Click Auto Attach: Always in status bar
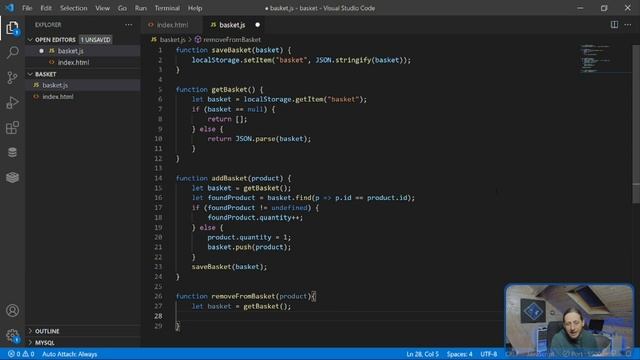This screenshot has width=640, height=360. coord(69,354)
